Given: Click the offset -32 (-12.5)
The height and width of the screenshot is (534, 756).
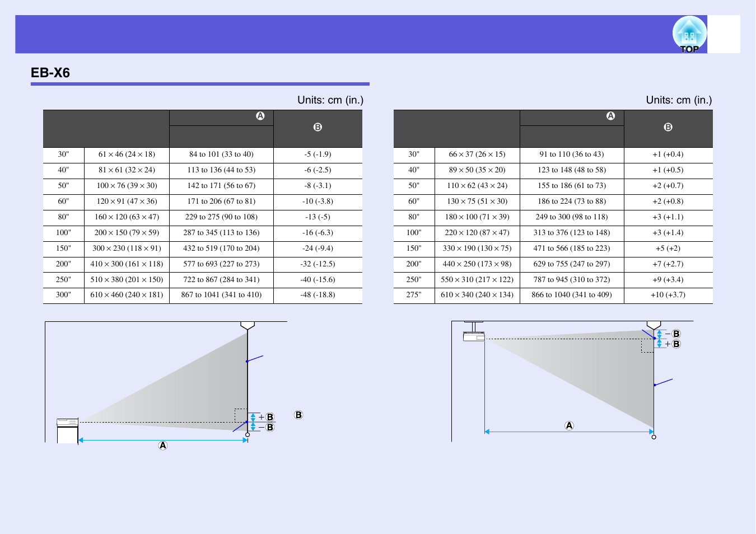Looking at the screenshot, I should pyautogui.click(x=318, y=264).
